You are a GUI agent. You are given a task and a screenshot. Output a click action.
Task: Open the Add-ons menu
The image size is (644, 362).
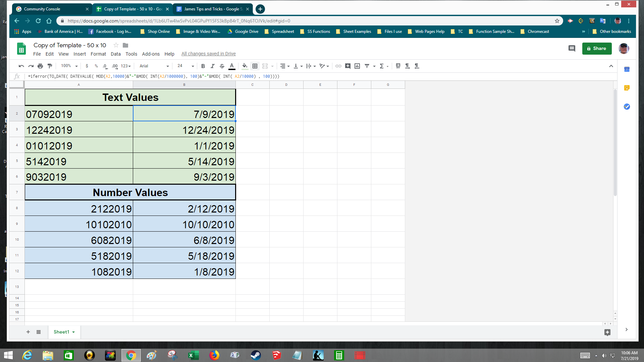click(151, 54)
